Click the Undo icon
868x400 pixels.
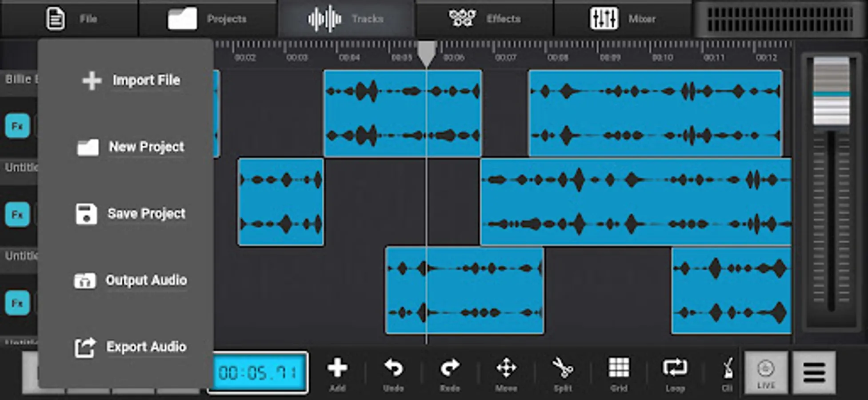coord(393,372)
